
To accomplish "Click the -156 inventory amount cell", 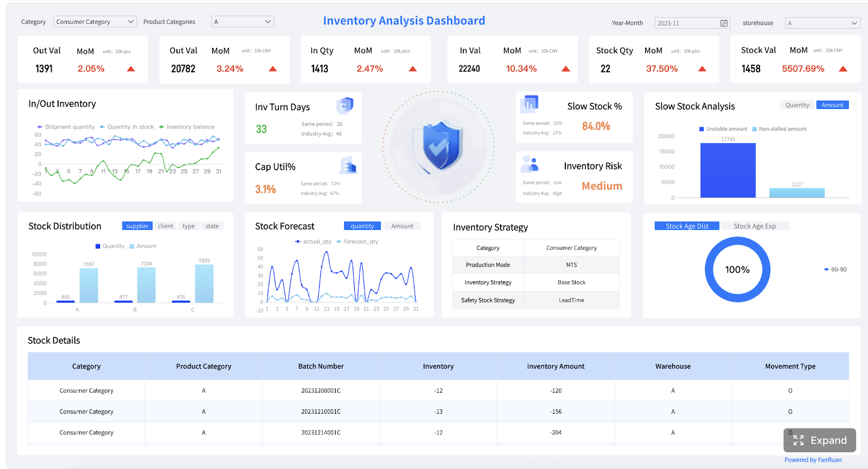I will pyautogui.click(x=556, y=412).
